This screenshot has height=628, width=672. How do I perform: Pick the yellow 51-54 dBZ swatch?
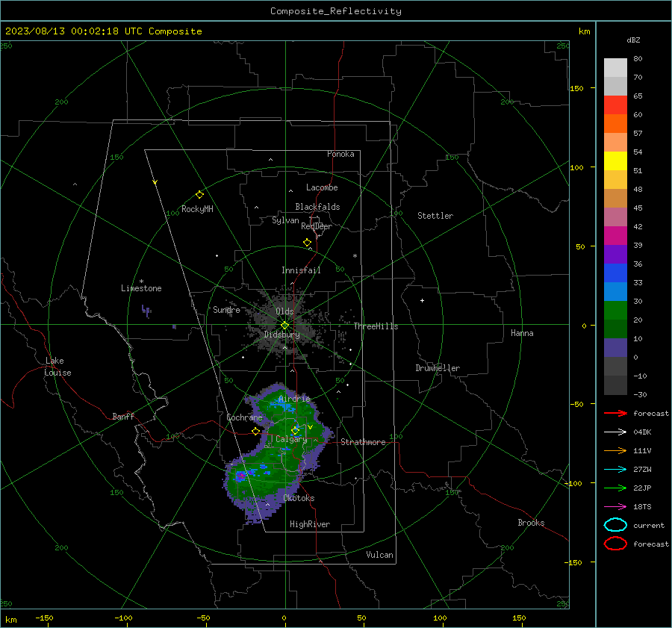pos(615,161)
